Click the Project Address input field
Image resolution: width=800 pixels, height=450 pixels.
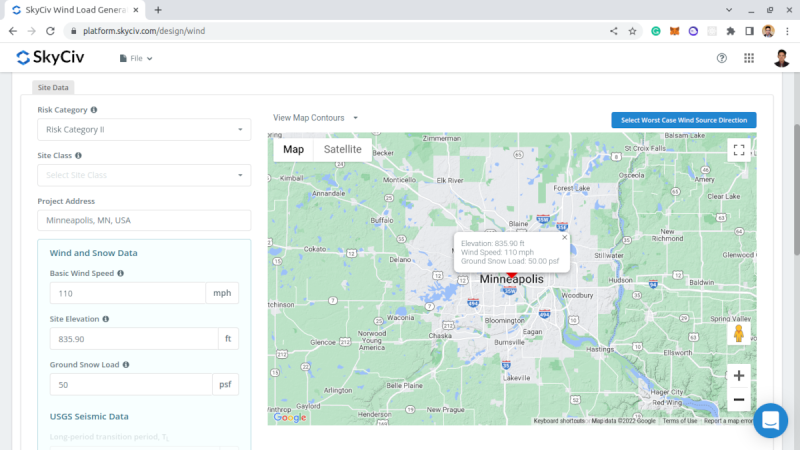pyautogui.click(x=144, y=220)
